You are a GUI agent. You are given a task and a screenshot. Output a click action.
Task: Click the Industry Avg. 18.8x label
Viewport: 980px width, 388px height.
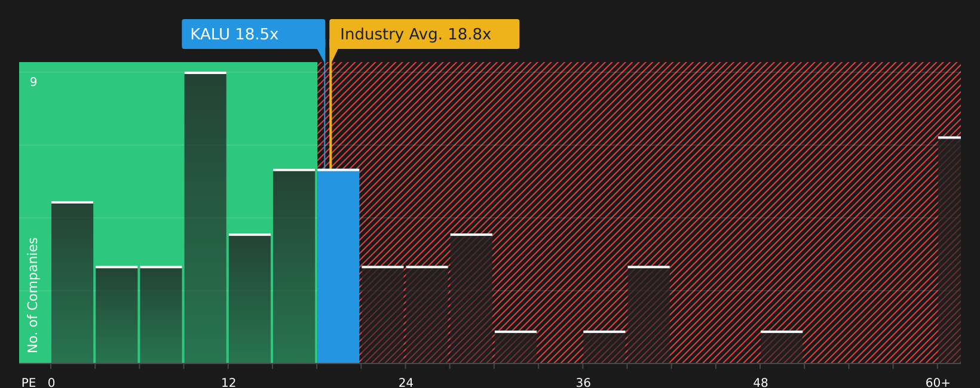(x=424, y=34)
